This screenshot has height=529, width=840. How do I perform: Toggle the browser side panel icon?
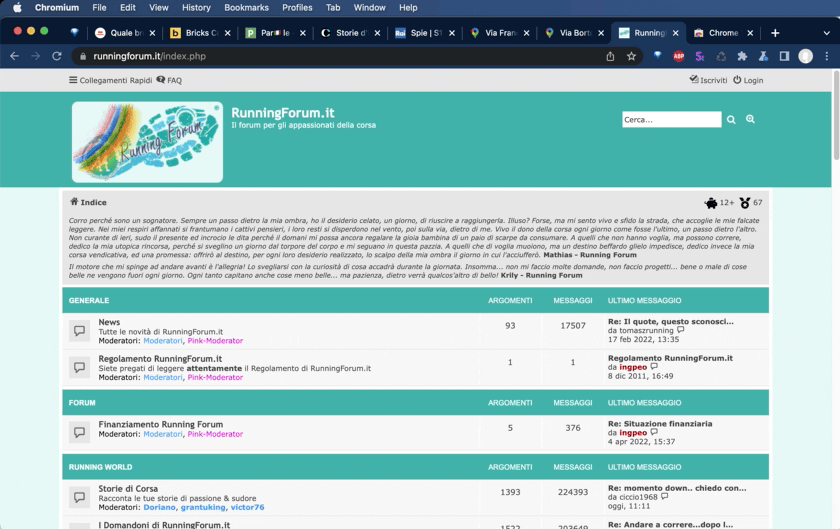(784, 56)
